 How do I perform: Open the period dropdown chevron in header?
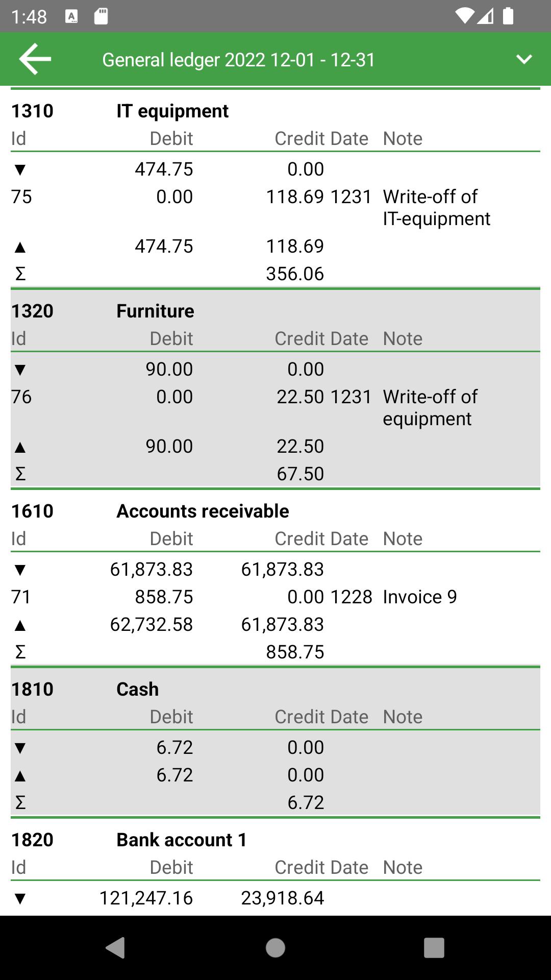pos(524,59)
